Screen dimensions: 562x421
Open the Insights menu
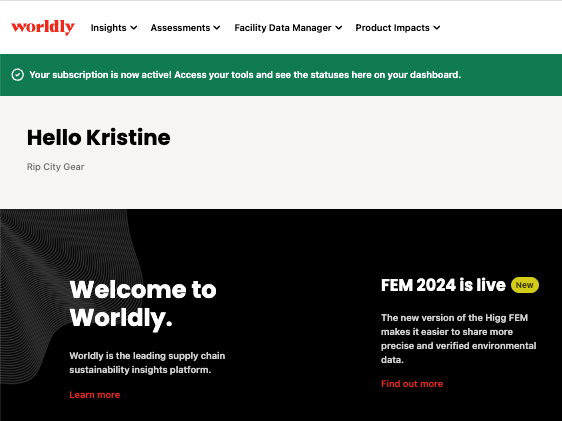[x=114, y=28]
